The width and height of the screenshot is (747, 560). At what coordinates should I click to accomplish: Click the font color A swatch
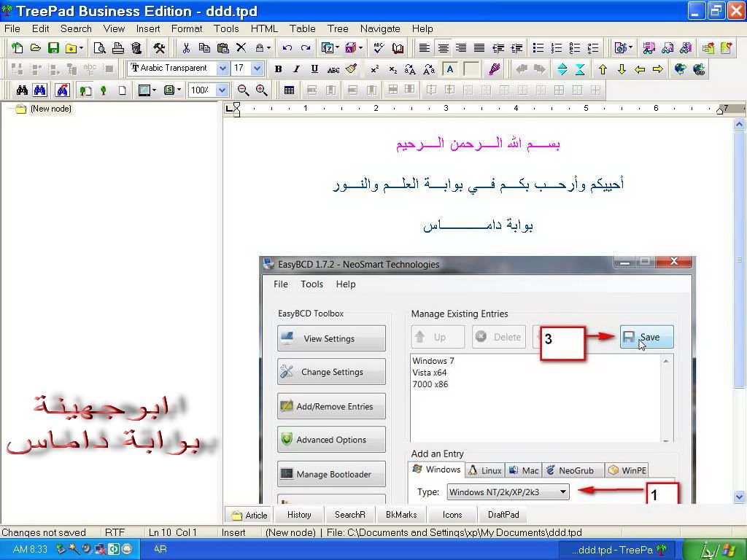(449, 69)
